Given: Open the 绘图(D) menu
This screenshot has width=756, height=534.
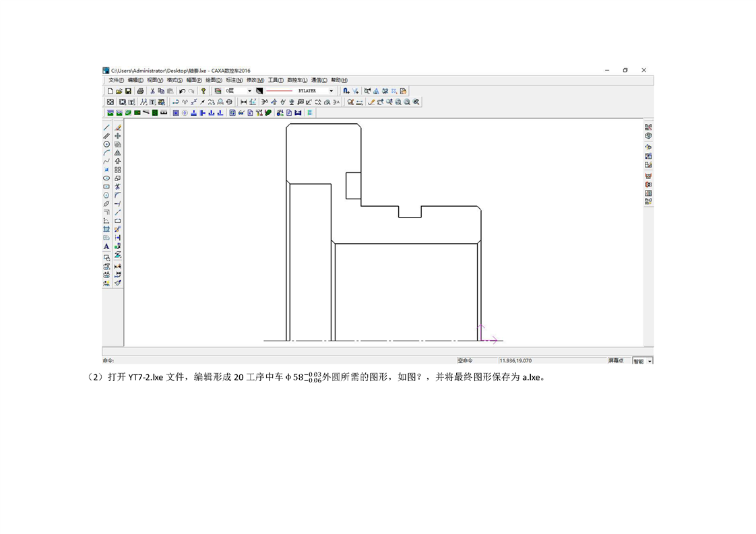Looking at the screenshot, I should point(214,80).
